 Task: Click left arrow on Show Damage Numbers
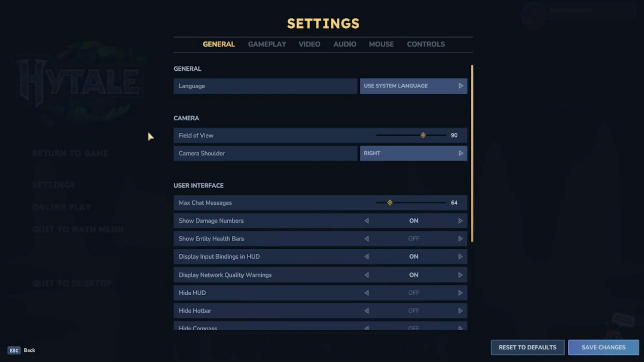click(366, 221)
